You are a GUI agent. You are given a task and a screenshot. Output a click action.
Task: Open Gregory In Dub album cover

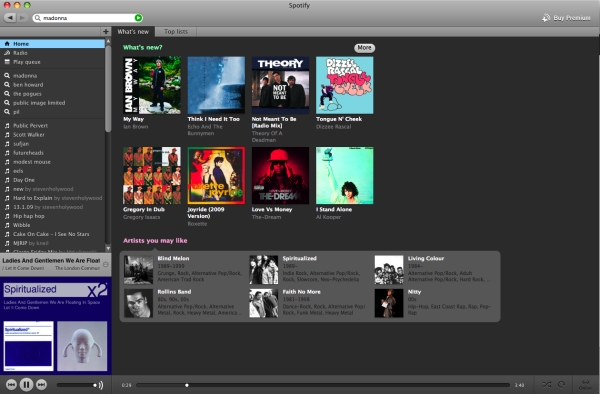click(152, 176)
